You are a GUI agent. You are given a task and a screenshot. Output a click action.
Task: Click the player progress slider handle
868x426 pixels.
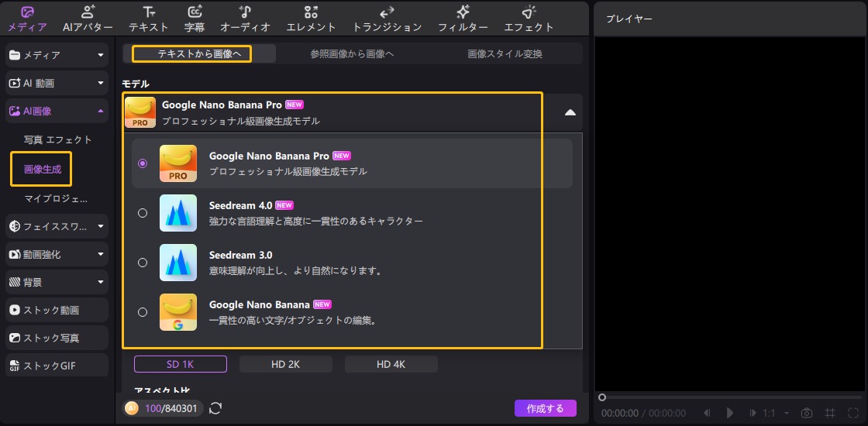coord(602,397)
